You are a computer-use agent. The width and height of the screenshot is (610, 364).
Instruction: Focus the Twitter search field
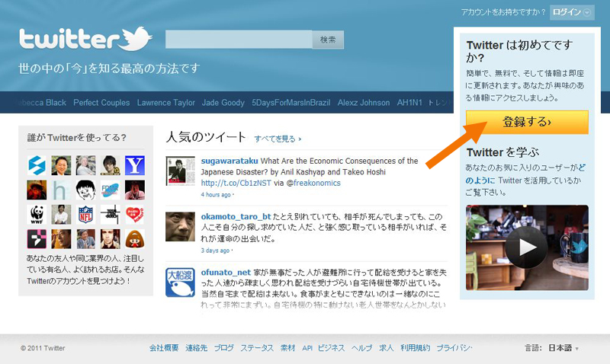[239, 40]
